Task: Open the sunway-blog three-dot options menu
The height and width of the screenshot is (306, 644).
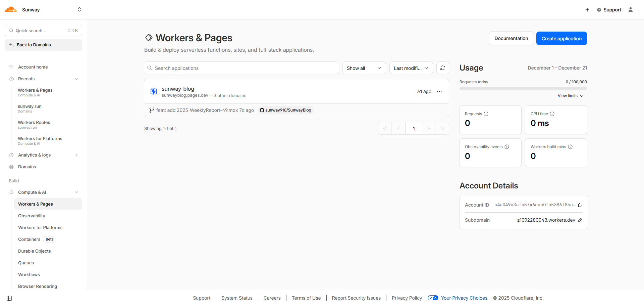Action: (x=439, y=92)
